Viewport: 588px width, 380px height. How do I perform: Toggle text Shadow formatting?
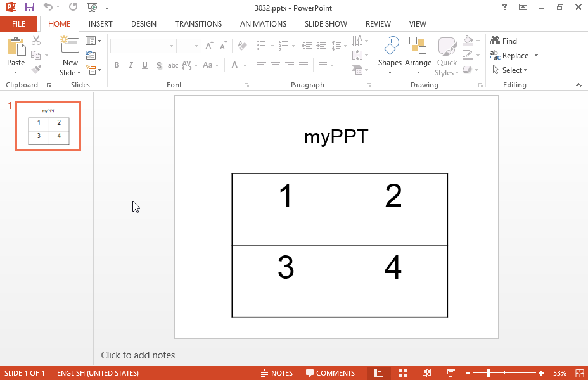point(159,65)
